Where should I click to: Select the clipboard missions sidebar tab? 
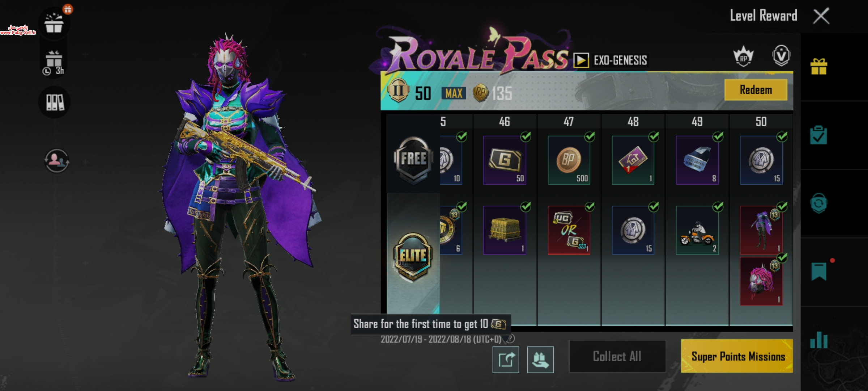[x=818, y=135]
